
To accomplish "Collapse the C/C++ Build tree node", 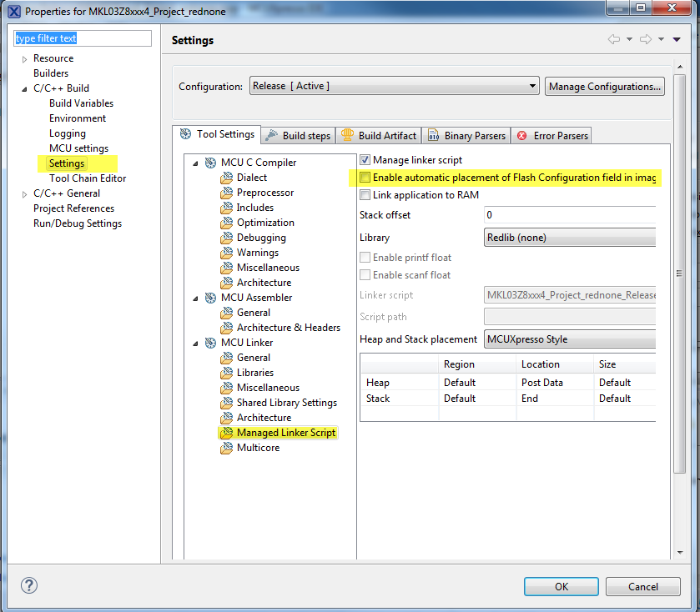I will 24,88.
